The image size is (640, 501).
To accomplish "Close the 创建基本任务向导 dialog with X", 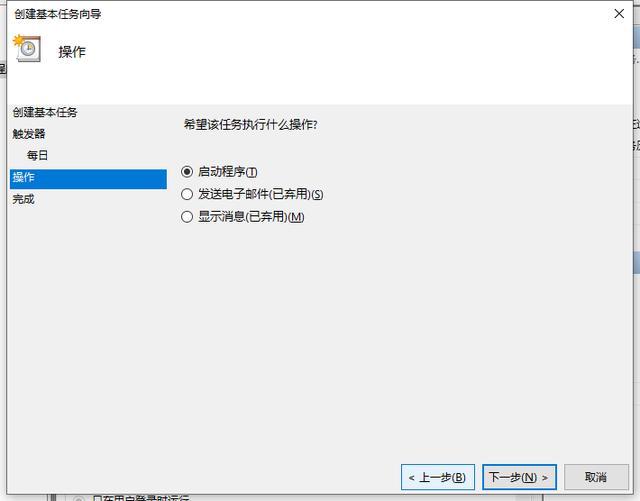I will click(x=619, y=14).
